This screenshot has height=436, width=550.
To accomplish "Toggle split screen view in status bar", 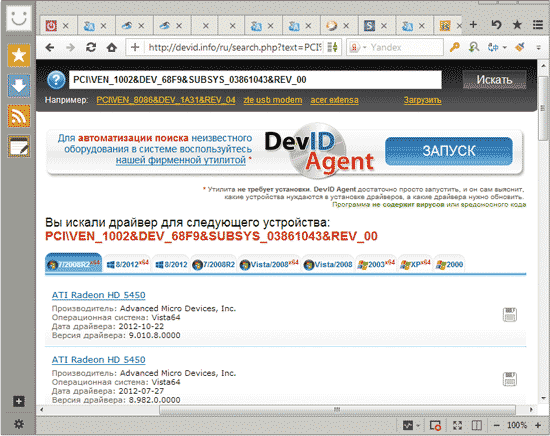I will point(476,425).
